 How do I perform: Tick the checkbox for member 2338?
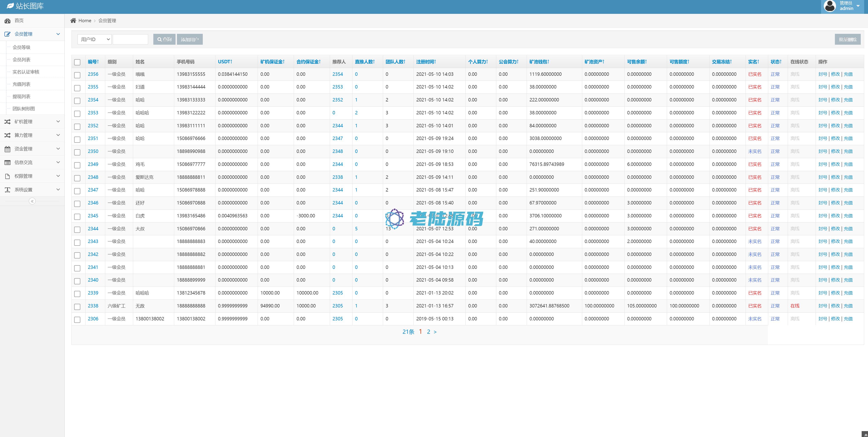[x=77, y=307]
